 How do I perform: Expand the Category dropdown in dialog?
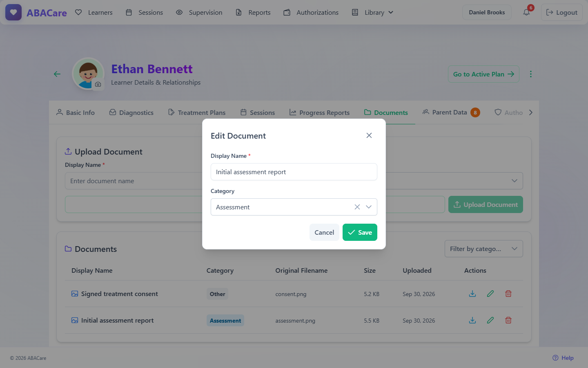pyautogui.click(x=369, y=207)
